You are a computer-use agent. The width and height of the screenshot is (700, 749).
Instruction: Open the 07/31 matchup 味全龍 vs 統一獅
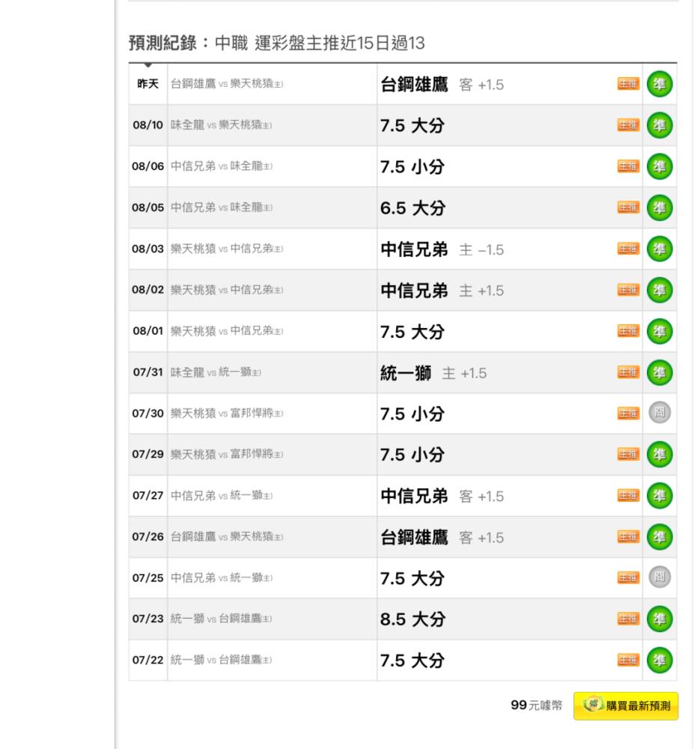[216, 372]
